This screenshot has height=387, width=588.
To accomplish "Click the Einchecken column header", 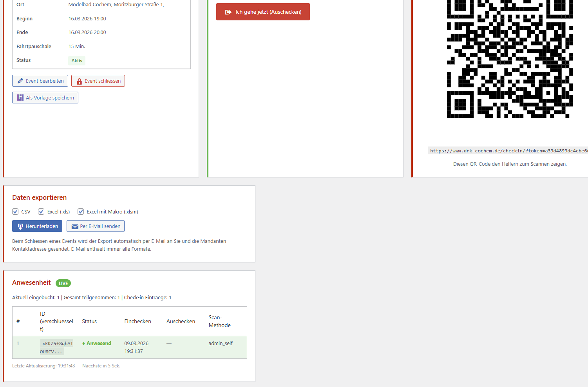I will (x=138, y=321).
